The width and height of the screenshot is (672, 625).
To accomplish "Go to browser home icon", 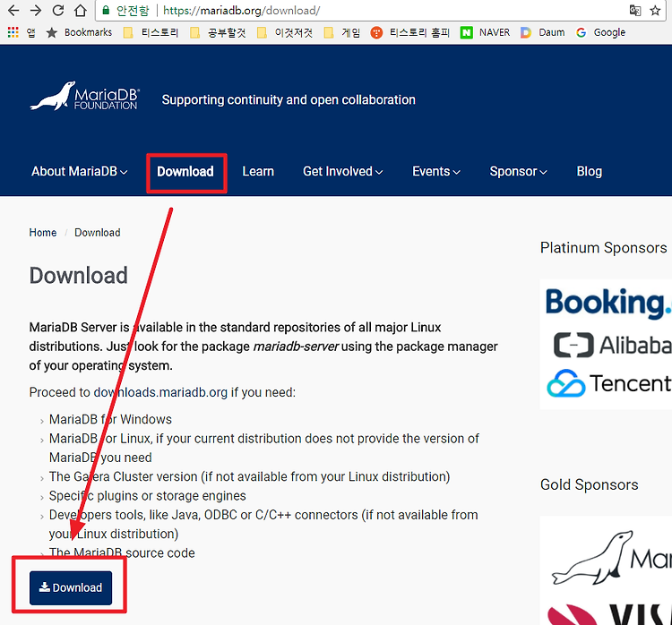I will 81,10.
